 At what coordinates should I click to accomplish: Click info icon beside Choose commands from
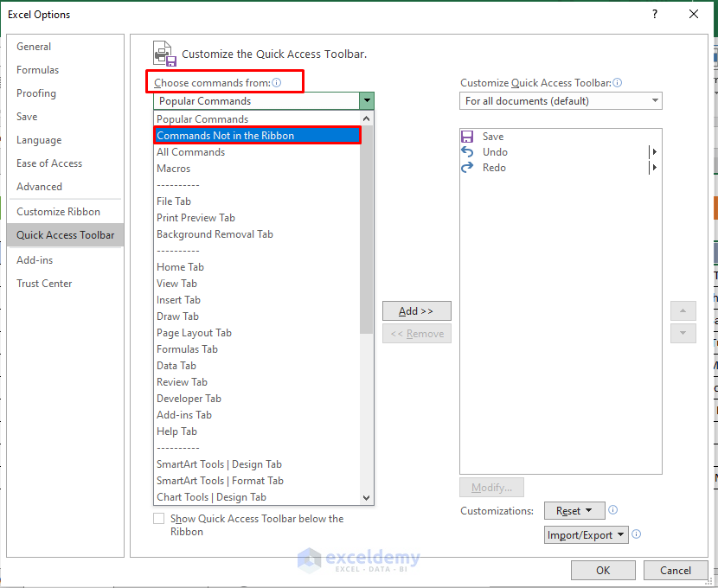pyautogui.click(x=277, y=83)
